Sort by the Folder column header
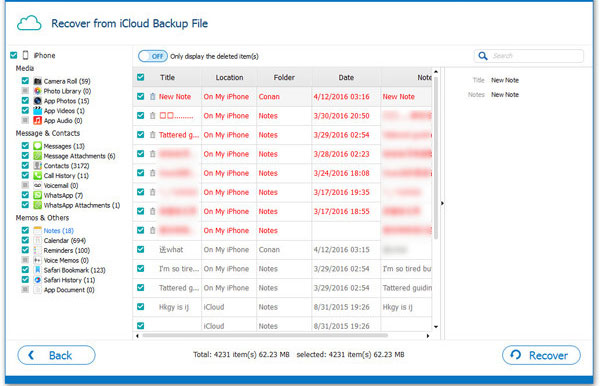The width and height of the screenshot is (600, 386). [284, 78]
